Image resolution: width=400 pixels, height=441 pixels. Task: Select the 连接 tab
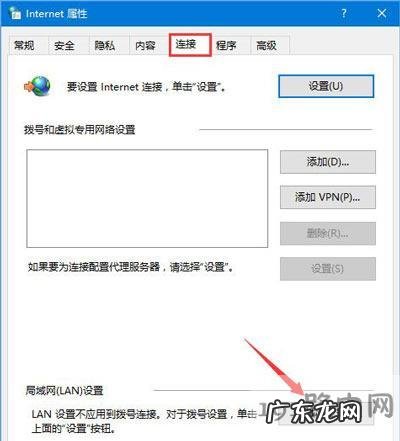190,44
